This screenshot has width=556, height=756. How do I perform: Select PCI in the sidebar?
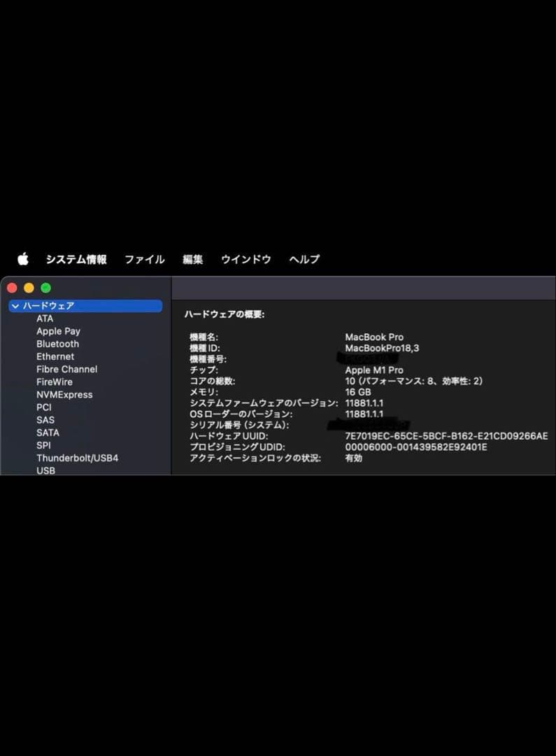tap(44, 407)
